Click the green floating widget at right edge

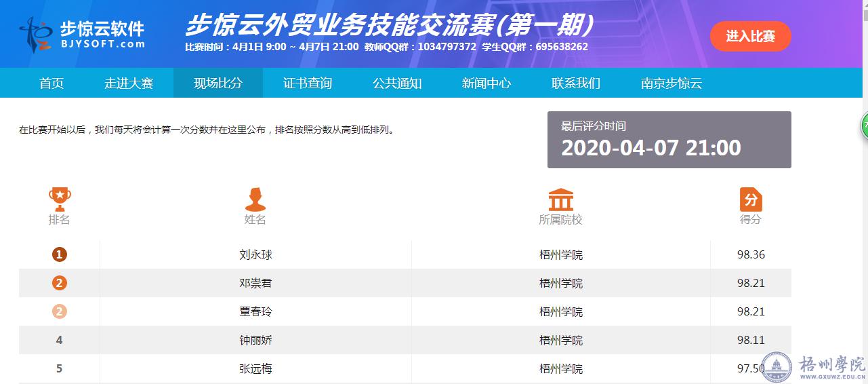click(864, 126)
